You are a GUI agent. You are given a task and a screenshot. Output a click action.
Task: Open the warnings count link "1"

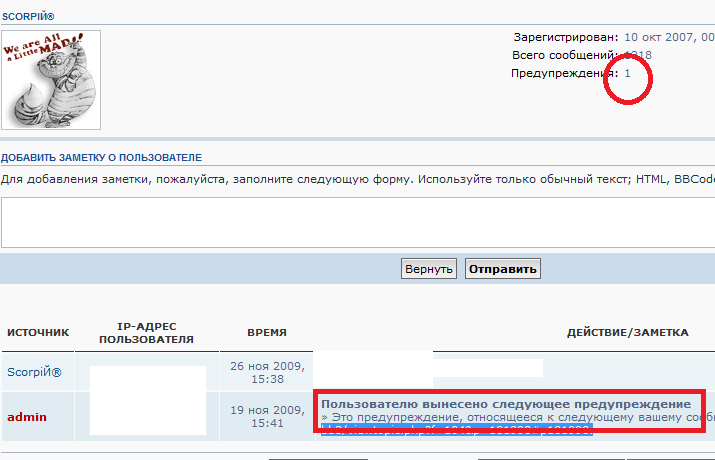pyautogui.click(x=628, y=73)
